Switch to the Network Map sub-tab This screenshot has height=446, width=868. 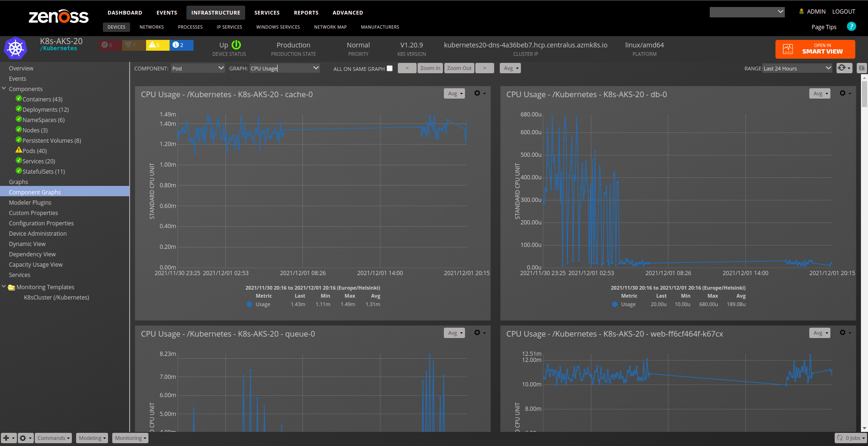(x=330, y=27)
